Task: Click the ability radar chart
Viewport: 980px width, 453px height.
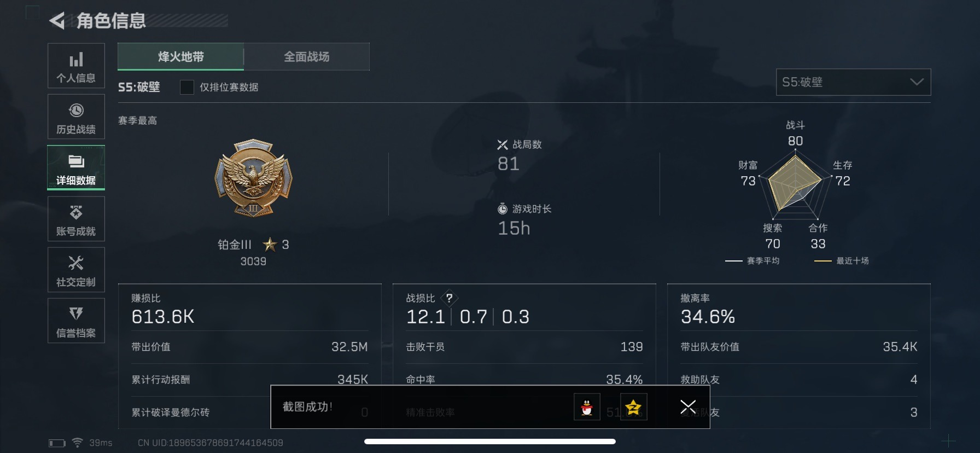Action: point(795,186)
